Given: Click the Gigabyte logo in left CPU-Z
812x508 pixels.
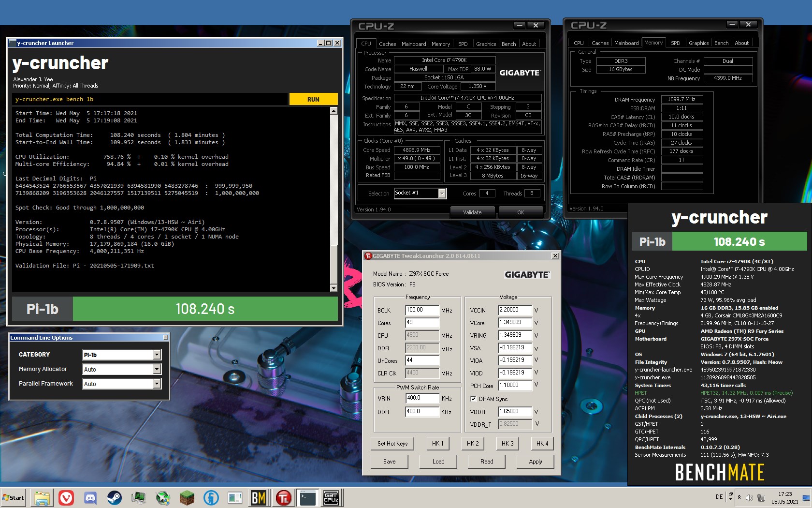Looking at the screenshot, I should pos(520,73).
